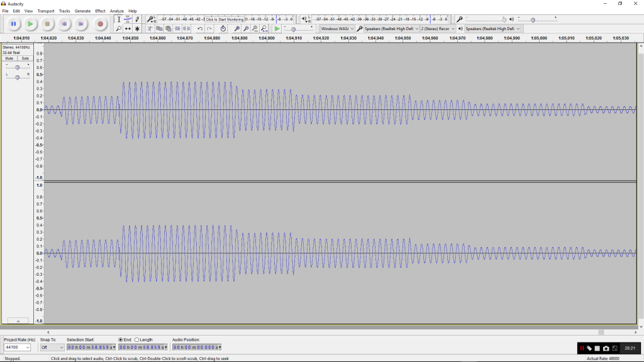This screenshot has width=644, height=362.
Task: Choose the Time Shift tool
Action: tap(127, 28)
